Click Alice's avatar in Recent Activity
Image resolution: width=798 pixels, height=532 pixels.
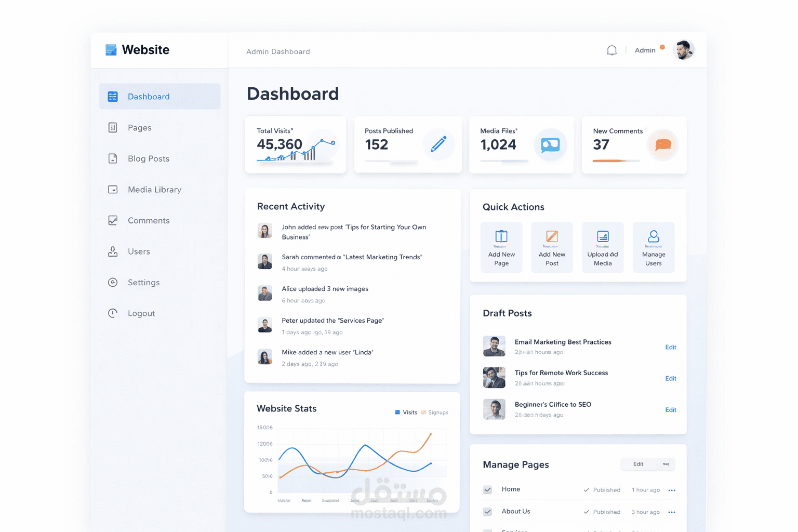(x=265, y=293)
